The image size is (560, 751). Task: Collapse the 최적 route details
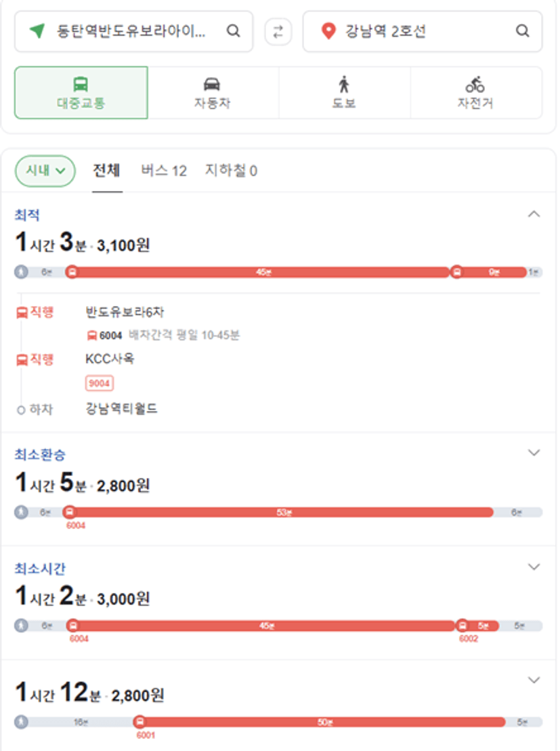534,214
